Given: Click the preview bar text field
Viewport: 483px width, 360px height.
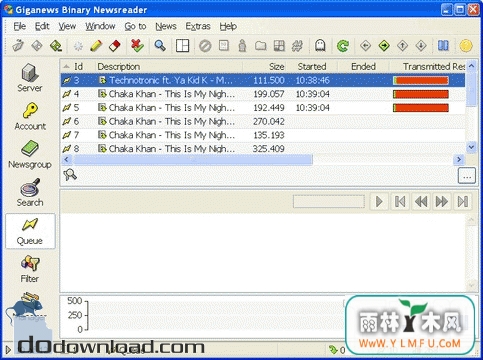Looking at the screenshot, I should (329, 201).
